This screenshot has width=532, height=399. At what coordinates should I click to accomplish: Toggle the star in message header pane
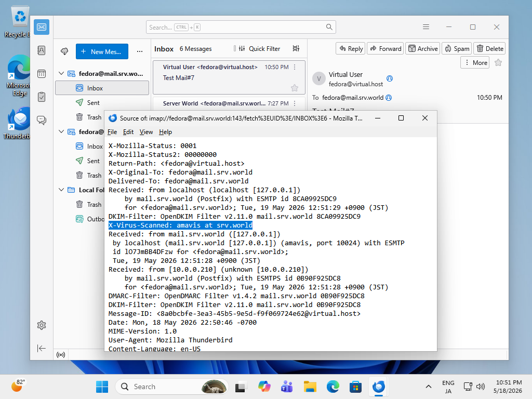coord(498,62)
